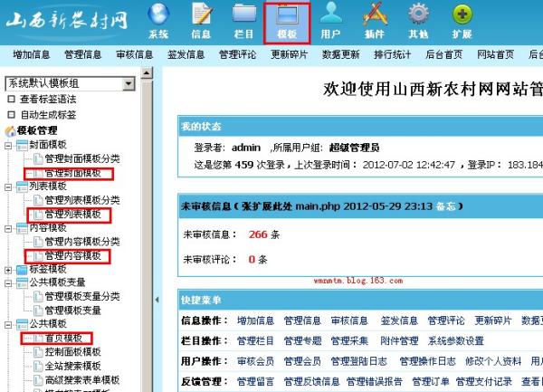Open 系统参数设置 in quick menu
Screen dimensions: 543x392
point(456,341)
